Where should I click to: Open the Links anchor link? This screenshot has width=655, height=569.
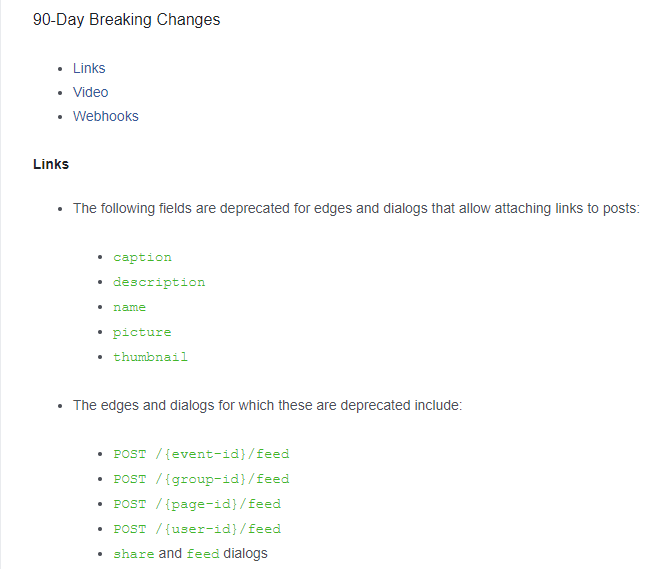89,68
